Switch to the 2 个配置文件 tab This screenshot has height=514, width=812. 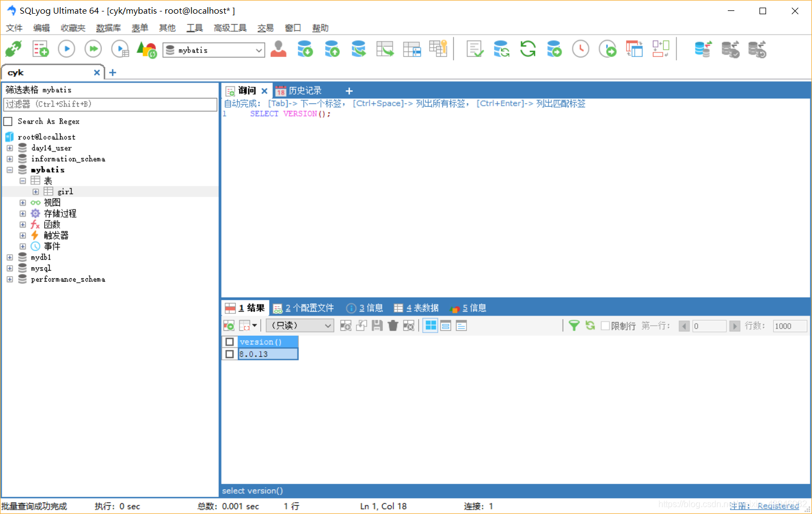tap(303, 308)
